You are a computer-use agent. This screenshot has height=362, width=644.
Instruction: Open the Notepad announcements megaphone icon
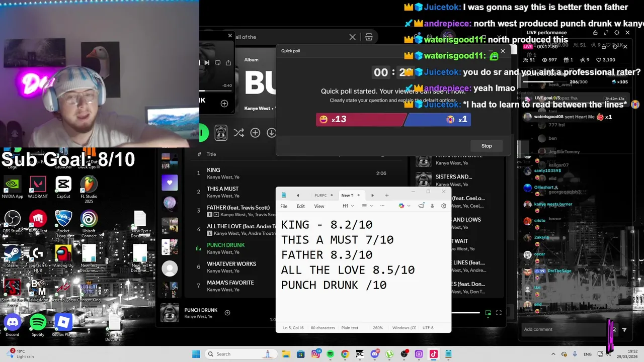421,206
